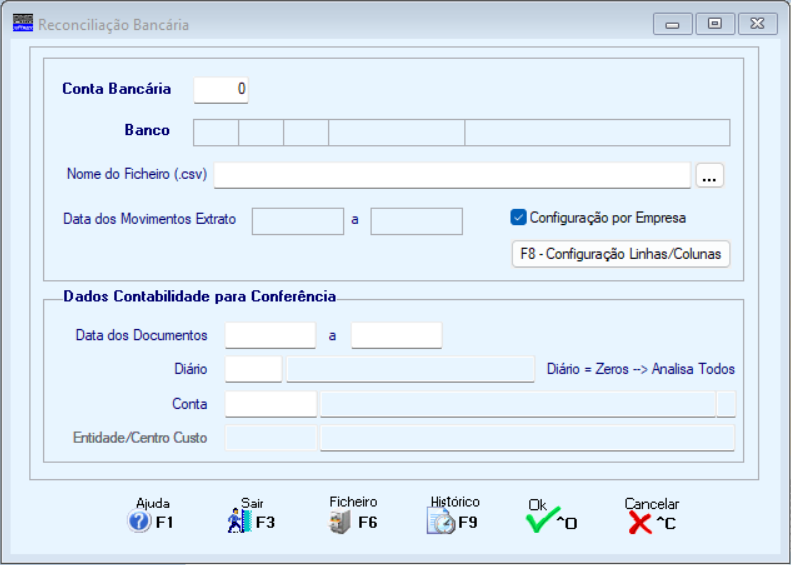The height and width of the screenshot is (565, 791).
Task: Click the Diário code input field
Action: (253, 369)
